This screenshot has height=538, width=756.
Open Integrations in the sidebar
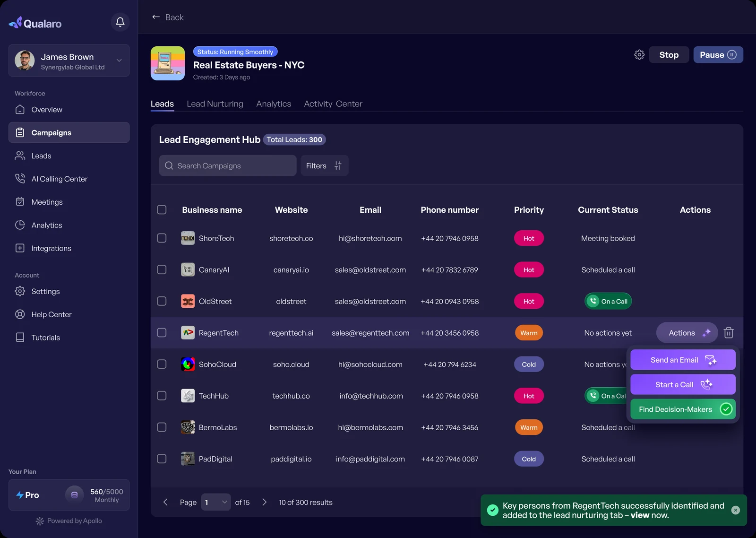pos(69,249)
